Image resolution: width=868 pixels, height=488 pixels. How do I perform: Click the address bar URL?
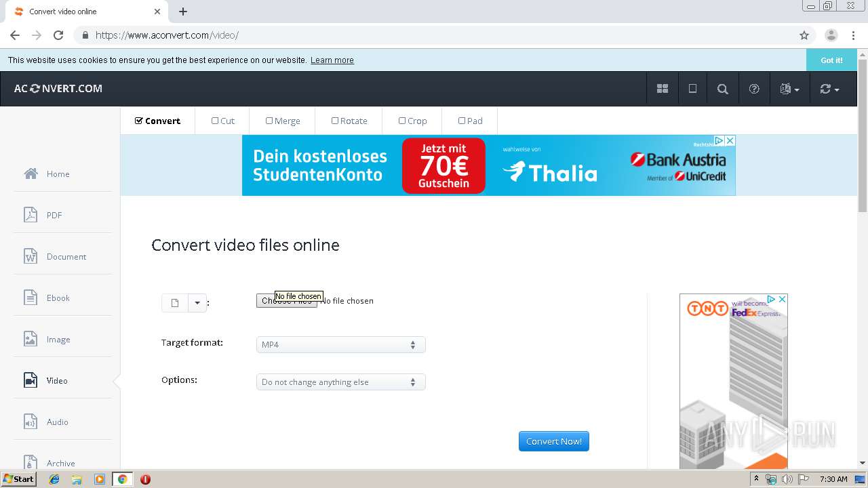click(167, 35)
